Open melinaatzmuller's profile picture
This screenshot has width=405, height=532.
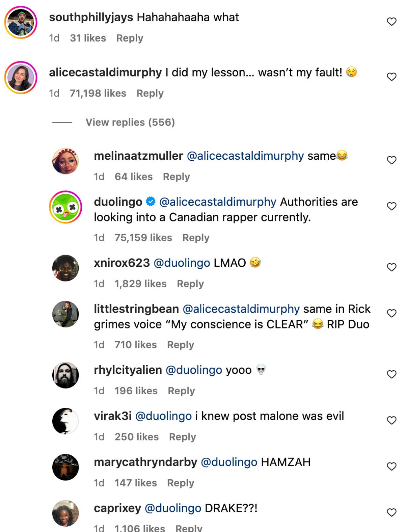65,162
